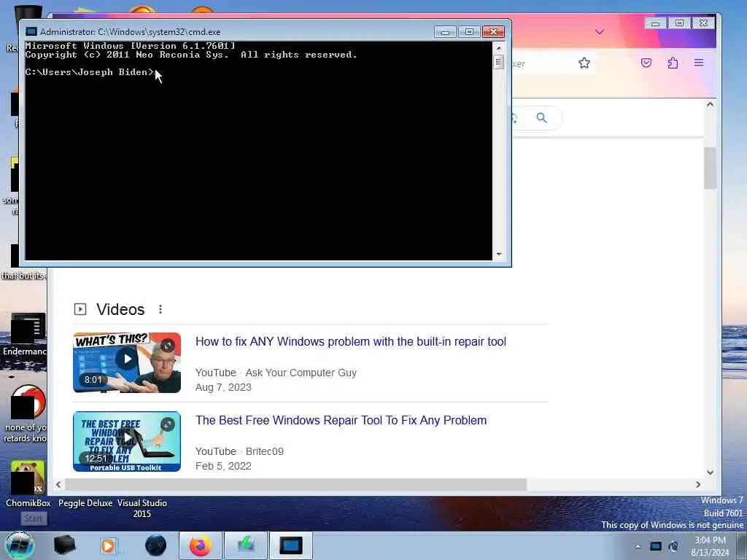Play the 'What's This?' video thumbnail
This screenshot has height=560, width=747.
pyautogui.click(x=127, y=362)
